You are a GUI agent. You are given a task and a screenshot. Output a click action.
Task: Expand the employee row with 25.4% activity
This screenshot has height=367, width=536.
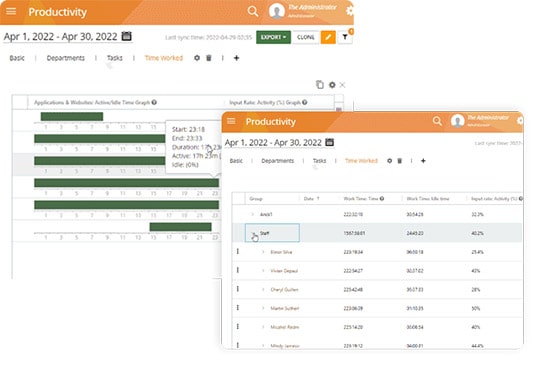(x=263, y=252)
